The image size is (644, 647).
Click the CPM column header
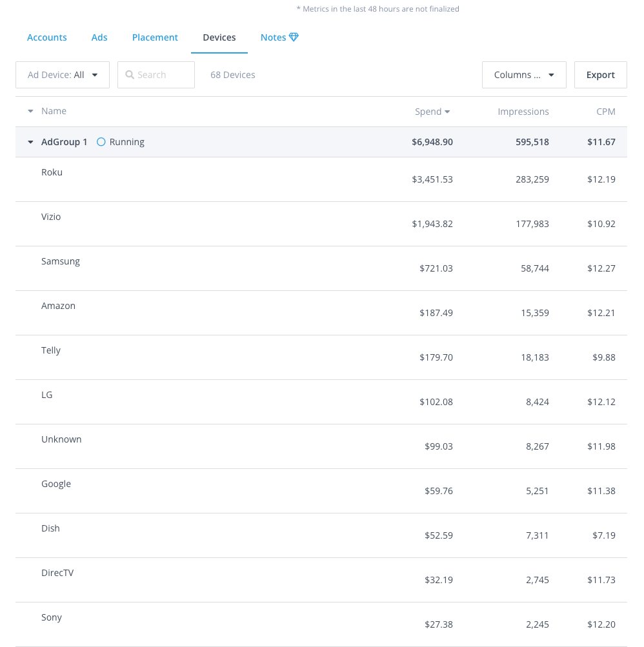tap(605, 112)
